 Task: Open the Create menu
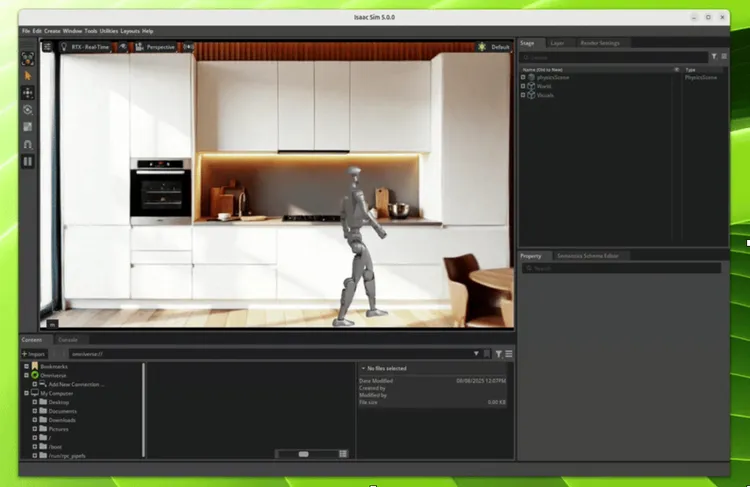pyautogui.click(x=52, y=31)
